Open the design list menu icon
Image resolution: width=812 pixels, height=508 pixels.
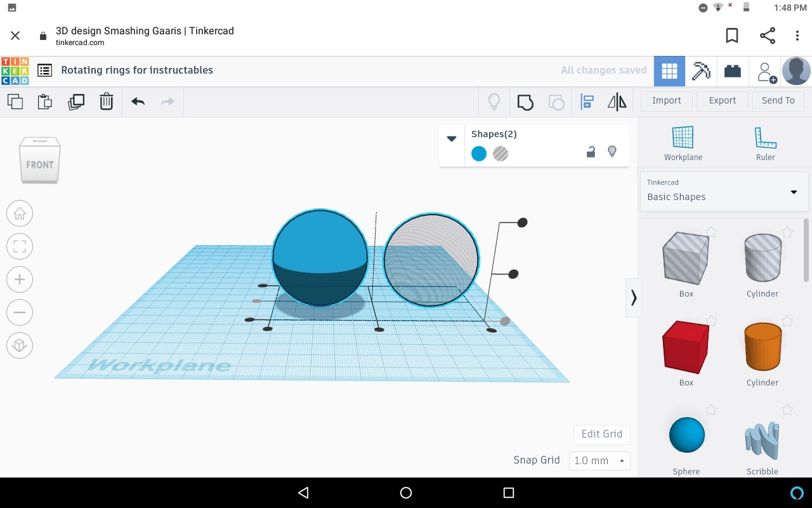44,70
